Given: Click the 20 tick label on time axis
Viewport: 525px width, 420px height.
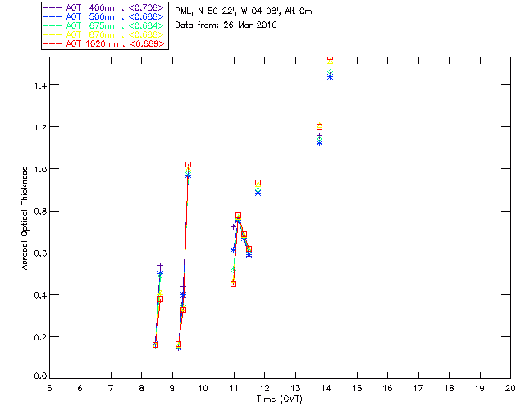Looking at the screenshot, I should [x=510, y=388].
